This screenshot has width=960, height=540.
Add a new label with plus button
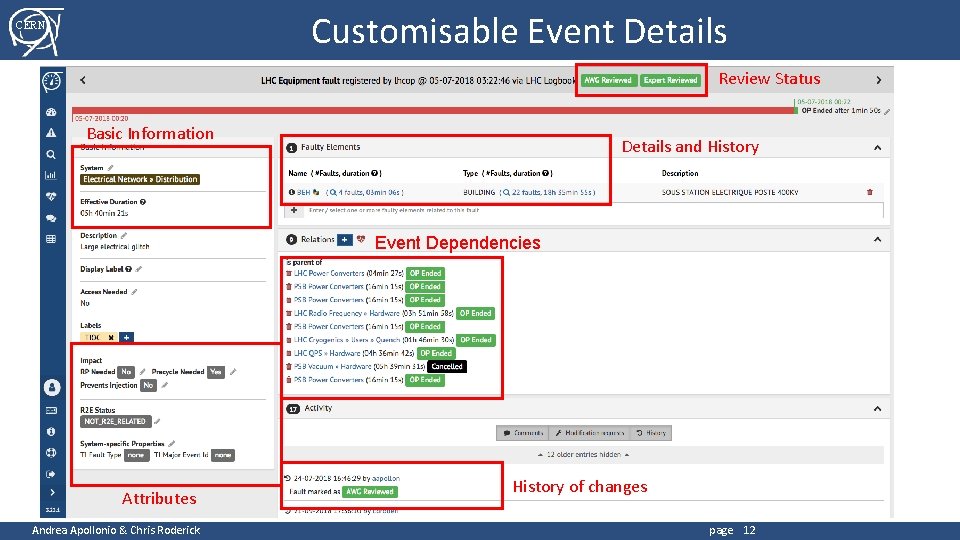tap(126, 337)
